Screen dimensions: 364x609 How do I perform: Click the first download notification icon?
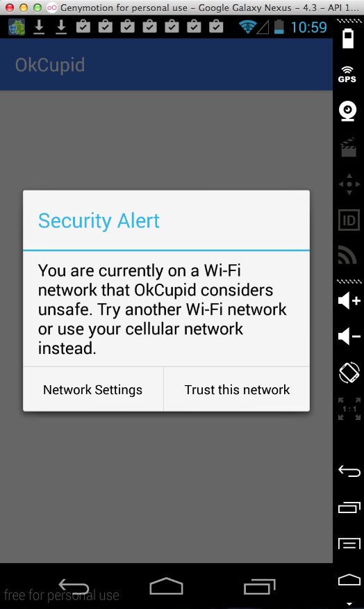tap(39, 27)
